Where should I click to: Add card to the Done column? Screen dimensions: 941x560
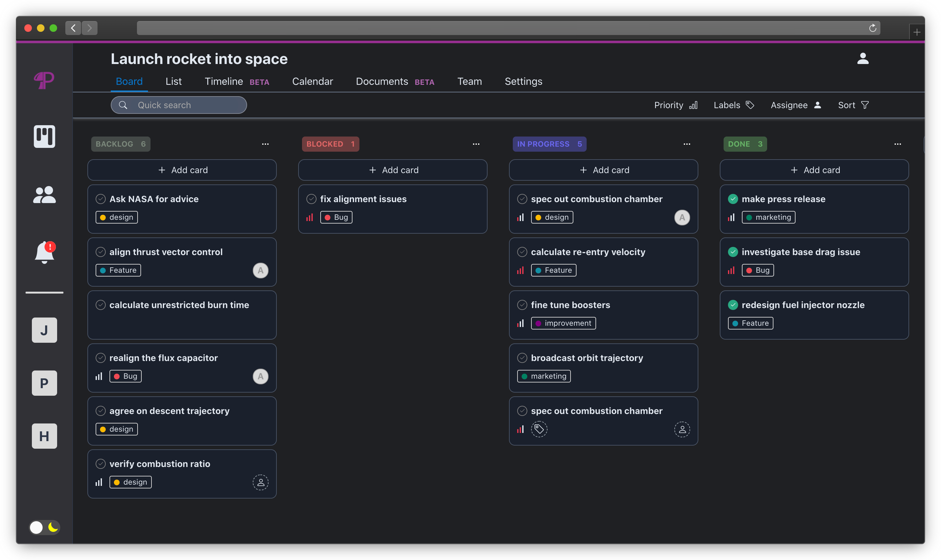(814, 170)
